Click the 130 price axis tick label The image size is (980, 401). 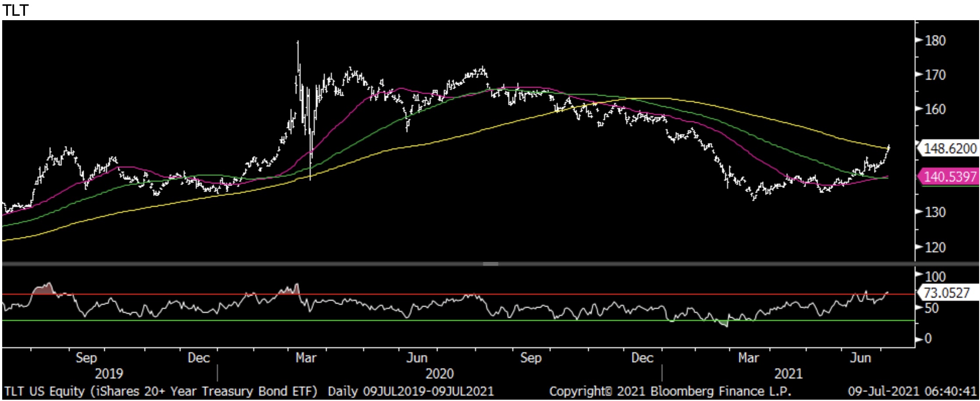pos(935,212)
